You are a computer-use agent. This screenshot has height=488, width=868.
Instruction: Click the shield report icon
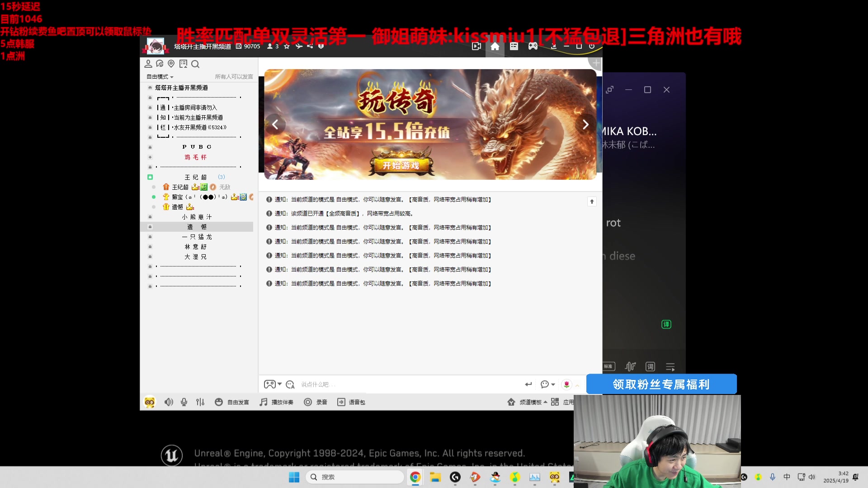coord(321,46)
